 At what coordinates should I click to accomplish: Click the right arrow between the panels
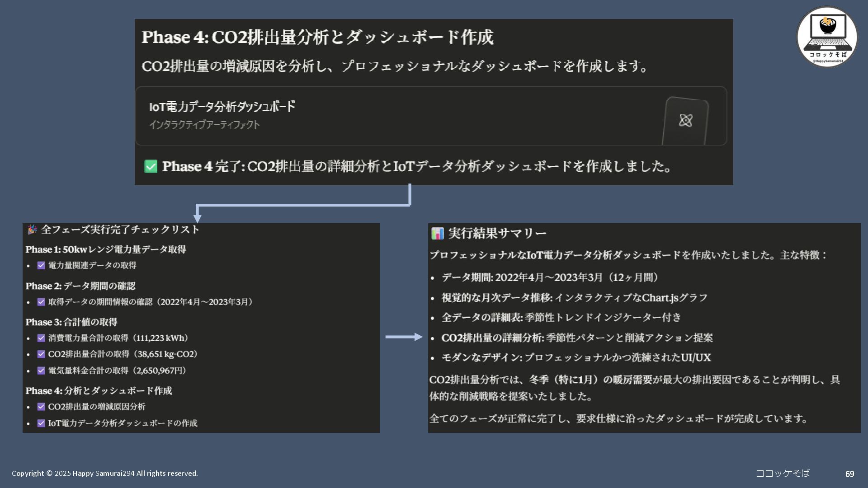pos(404,337)
